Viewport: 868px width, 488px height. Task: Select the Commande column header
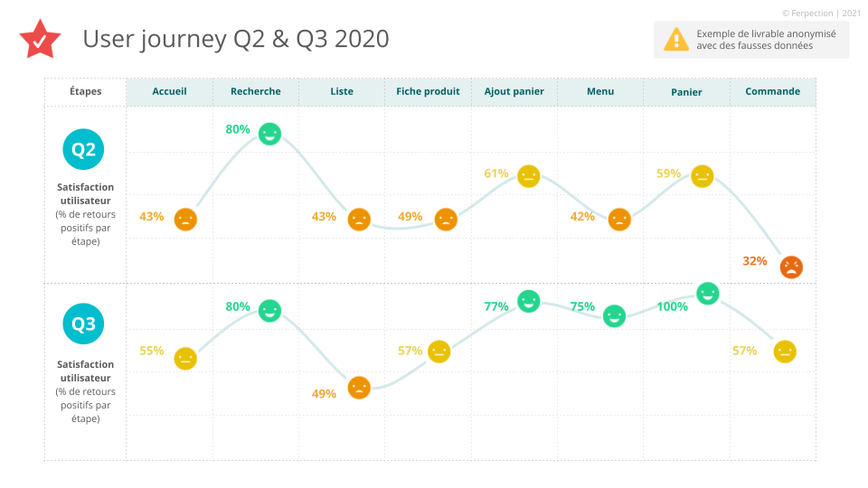[x=772, y=91]
